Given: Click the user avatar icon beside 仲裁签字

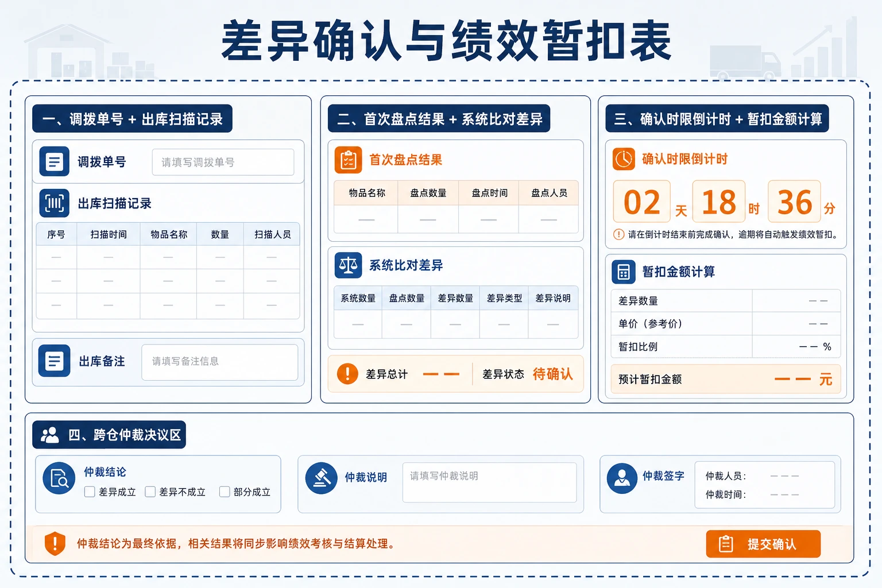Looking at the screenshot, I should 622,478.
